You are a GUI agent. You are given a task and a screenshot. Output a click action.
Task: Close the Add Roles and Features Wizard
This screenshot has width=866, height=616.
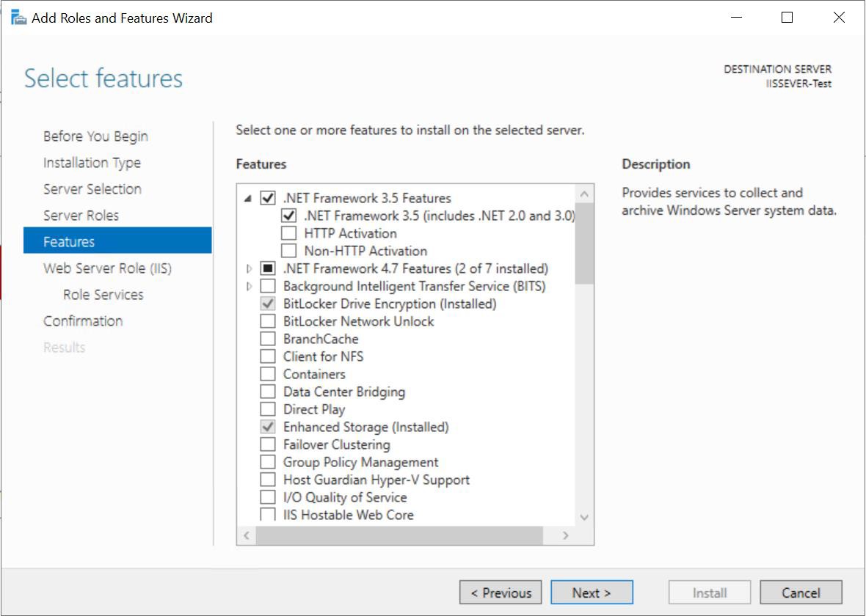point(839,18)
